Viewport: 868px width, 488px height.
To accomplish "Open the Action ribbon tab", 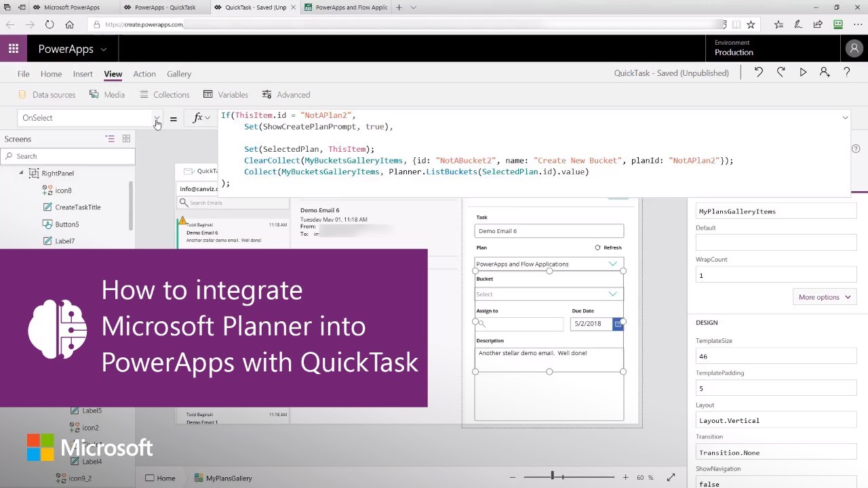I will [144, 74].
